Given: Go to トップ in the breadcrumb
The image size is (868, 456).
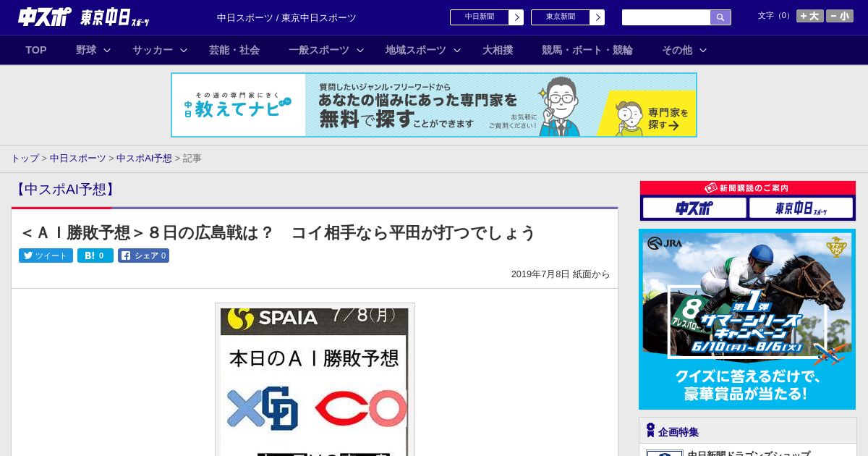Looking at the screenshot, I should 25,159.
